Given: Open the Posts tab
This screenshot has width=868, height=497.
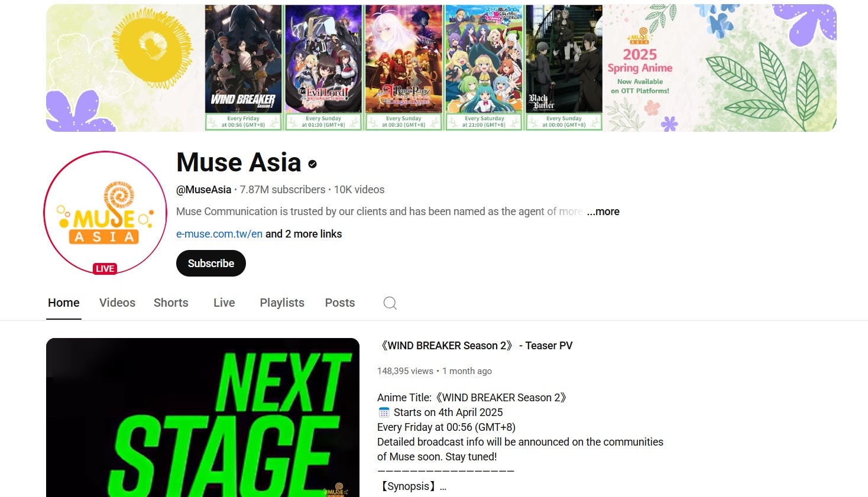Looking at the screenshot, I should pyautogui.click(x=340, y=303).
